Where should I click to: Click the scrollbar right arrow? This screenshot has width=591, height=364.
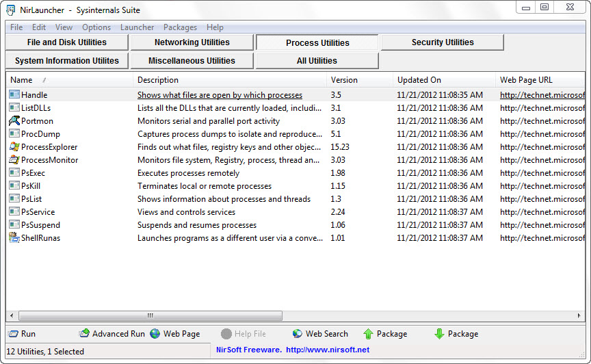click(579, 315)
